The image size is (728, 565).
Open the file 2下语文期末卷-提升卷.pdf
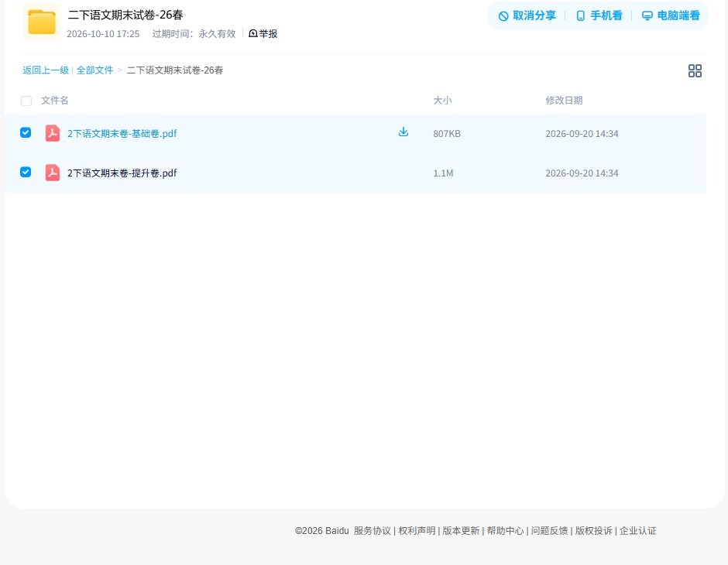tap(122, 173)
